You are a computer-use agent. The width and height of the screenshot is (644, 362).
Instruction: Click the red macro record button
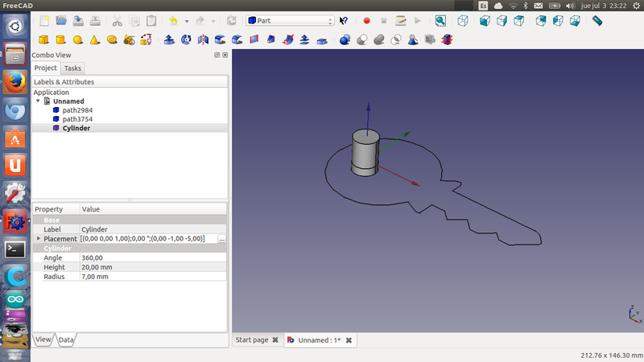(366, 20)
